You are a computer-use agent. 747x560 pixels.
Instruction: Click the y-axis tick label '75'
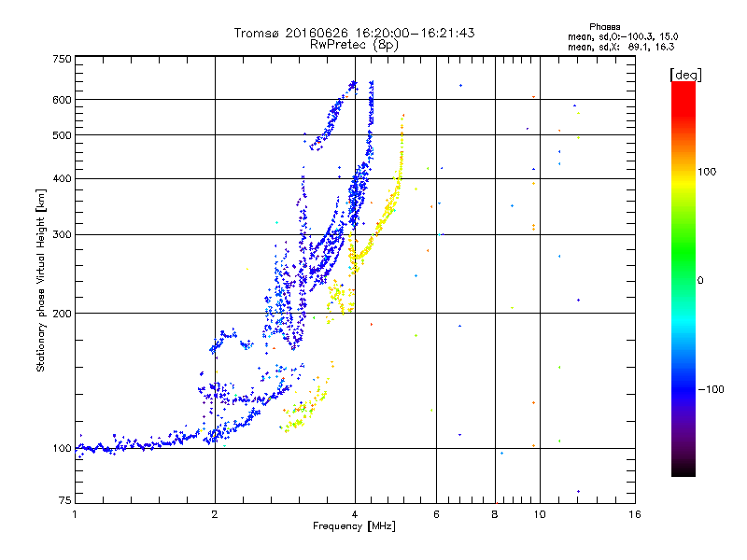pos(65,500)
